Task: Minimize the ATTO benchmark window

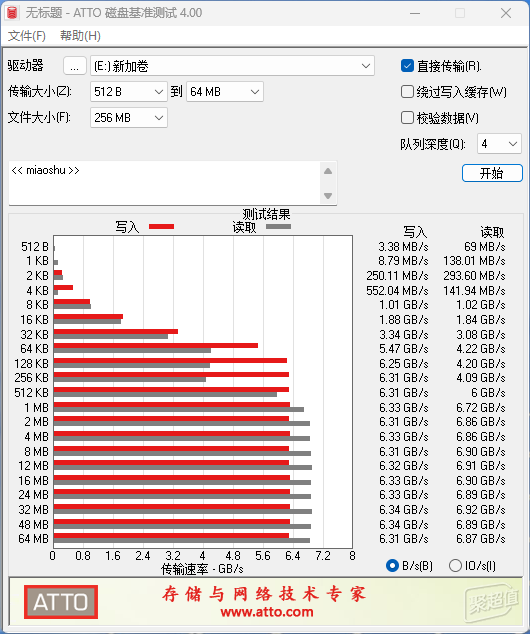Action: (x=415, y=13)
